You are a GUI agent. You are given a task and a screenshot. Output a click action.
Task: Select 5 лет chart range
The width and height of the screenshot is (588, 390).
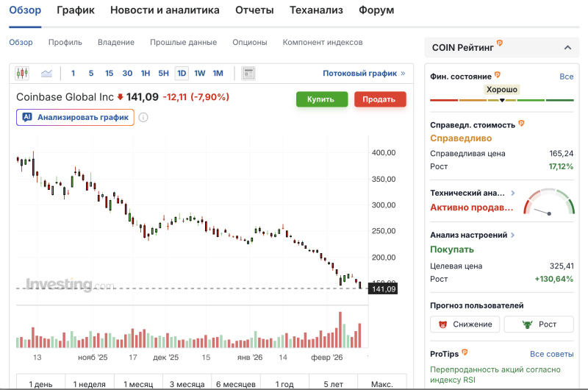coord(333,383)
